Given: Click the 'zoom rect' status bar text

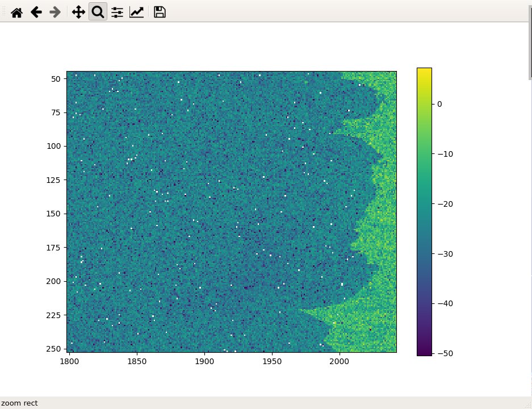Looking at the screenshot, I should point(19,403).
